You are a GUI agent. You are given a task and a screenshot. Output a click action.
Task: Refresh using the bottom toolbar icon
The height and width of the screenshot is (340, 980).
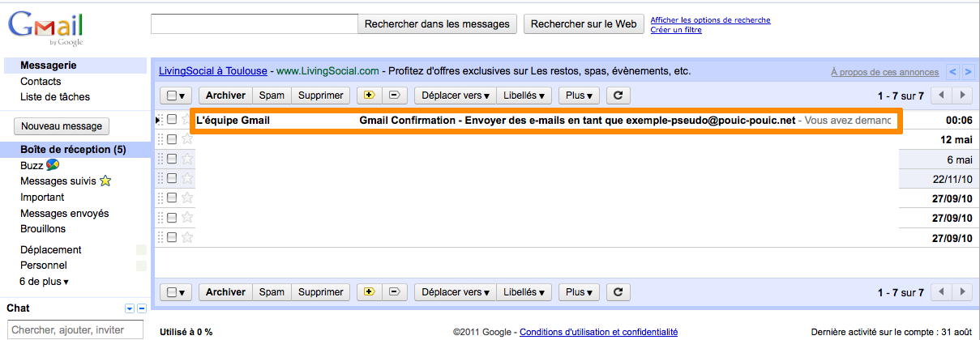[618, 292]
